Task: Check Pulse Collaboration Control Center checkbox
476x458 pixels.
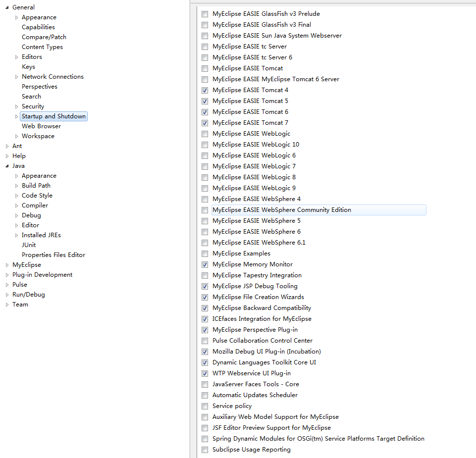Action: pos(205,341)
